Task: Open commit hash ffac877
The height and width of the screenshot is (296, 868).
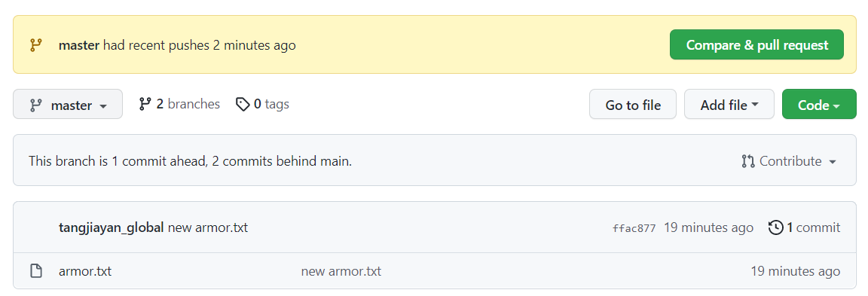Action: pos(634,228)
